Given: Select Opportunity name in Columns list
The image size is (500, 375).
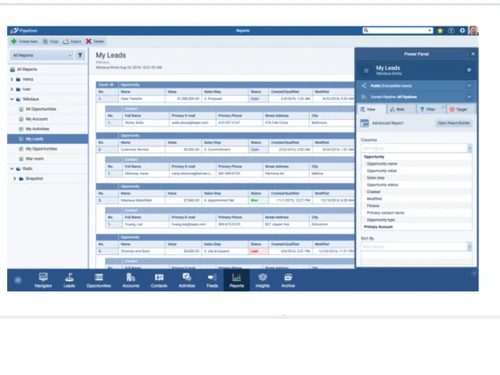Looking at the screenshot, I should click(382, 164).
